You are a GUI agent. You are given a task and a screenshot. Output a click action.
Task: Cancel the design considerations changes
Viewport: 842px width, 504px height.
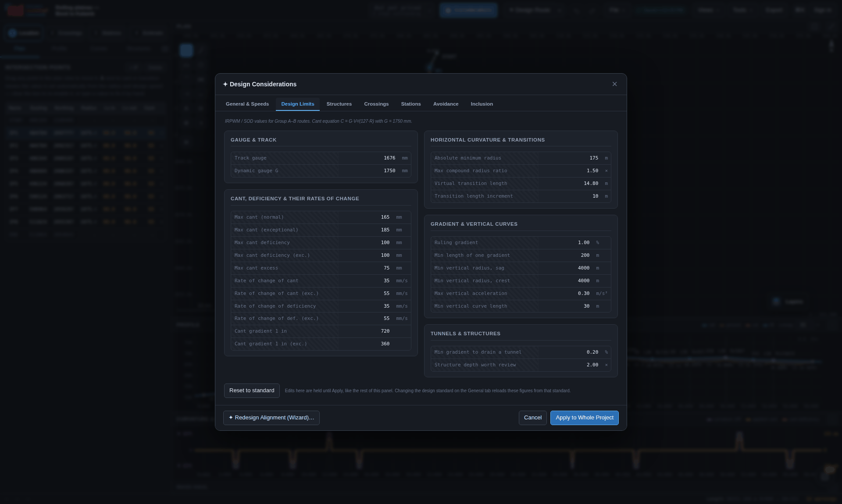point(532,418)
